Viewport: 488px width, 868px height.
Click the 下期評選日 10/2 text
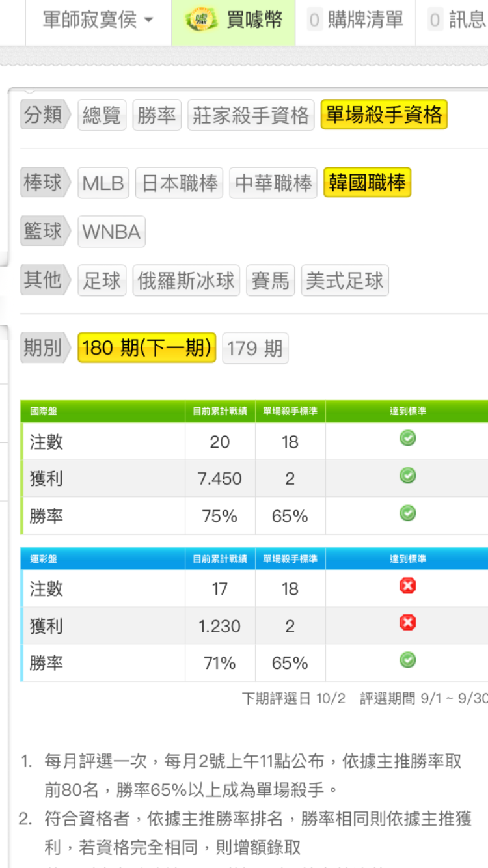(x=294, y=698)
